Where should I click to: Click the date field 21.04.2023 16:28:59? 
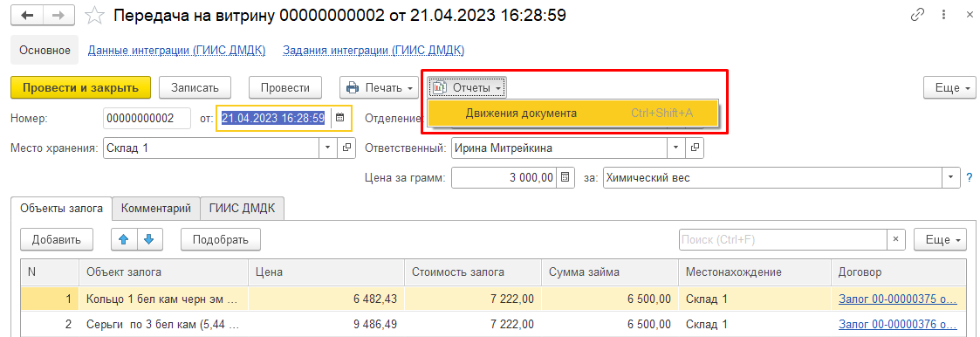point(273,118)
